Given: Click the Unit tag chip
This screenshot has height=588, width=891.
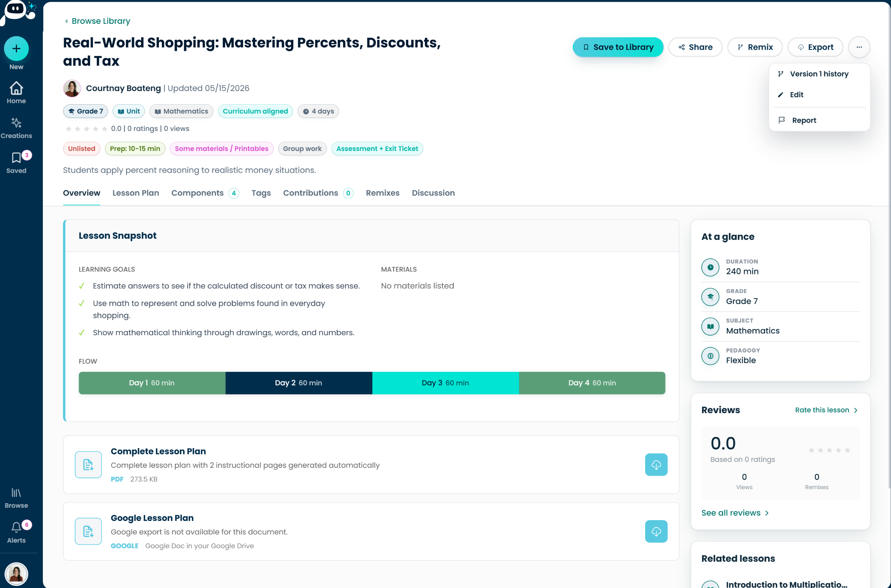Looking at the screenshot, I should point(128,111).
